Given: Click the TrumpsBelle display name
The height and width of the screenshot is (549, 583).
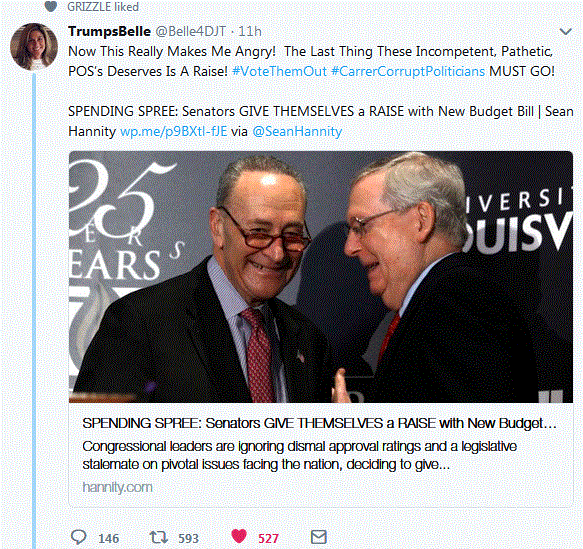Looking at the screenshot, I should [x=109, y=31].
